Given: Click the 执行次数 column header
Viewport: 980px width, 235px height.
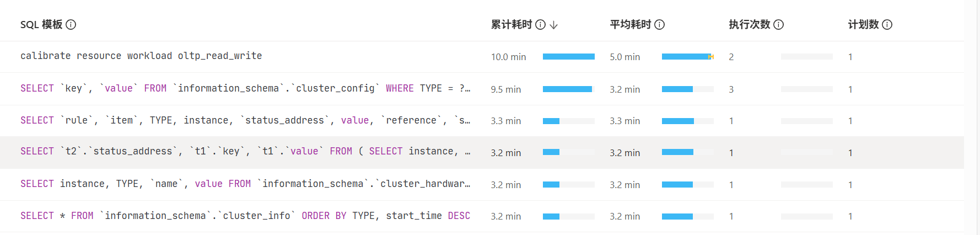Looking at the screenshot, I should [750, 24].
